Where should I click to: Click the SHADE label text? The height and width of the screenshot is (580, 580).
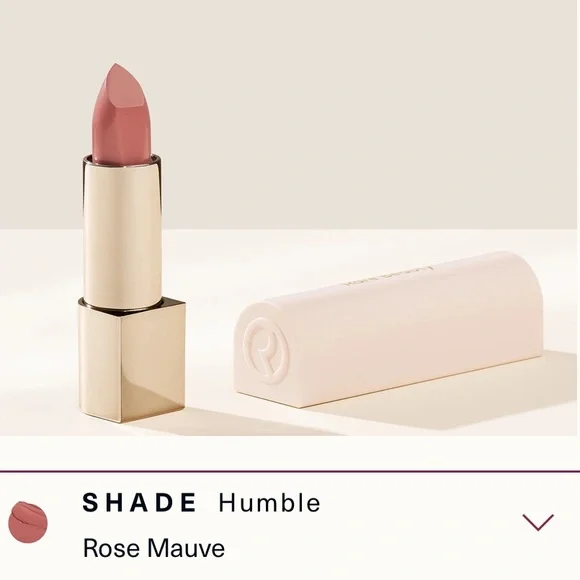(139, 502)
